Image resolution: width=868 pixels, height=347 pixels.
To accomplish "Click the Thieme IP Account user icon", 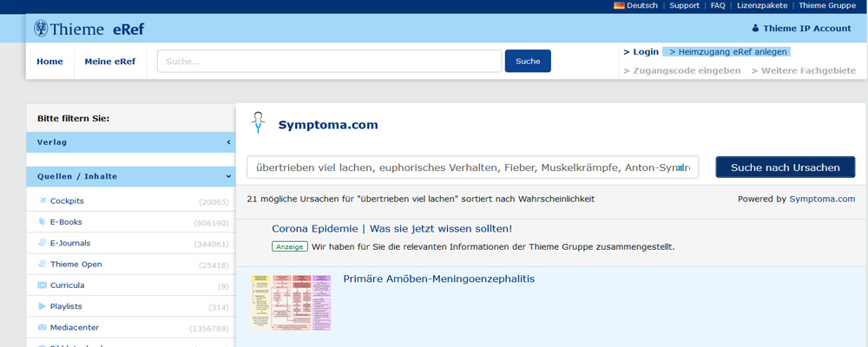I will pos(755,29).
